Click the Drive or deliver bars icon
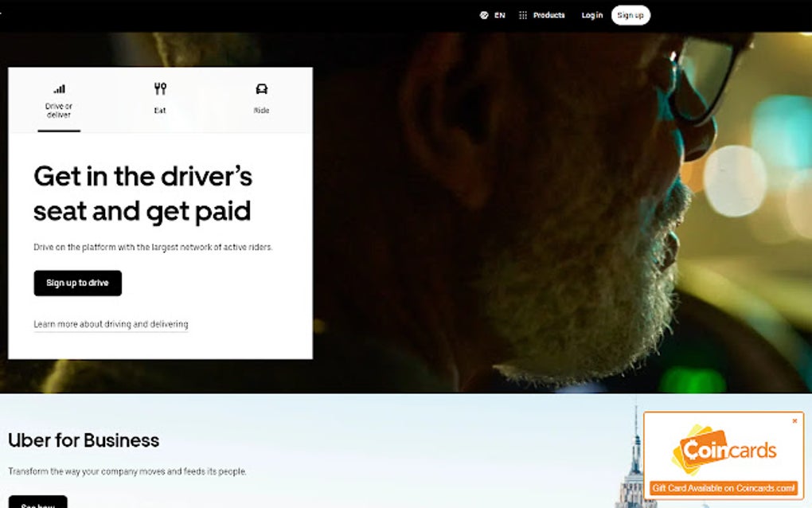Image resolution: width=812 pixels, height=508 pixels. click(59, 88)
